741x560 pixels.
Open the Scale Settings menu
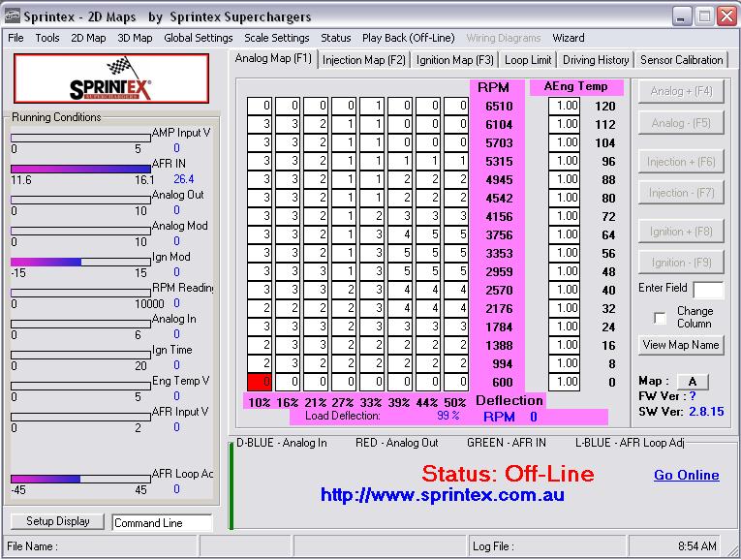[276, 38]
